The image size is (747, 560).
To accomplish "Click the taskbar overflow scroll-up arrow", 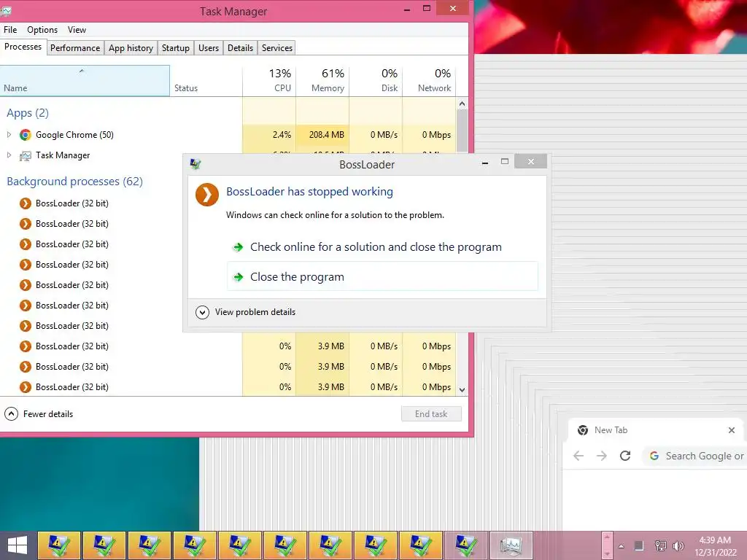I will point(606,538).
